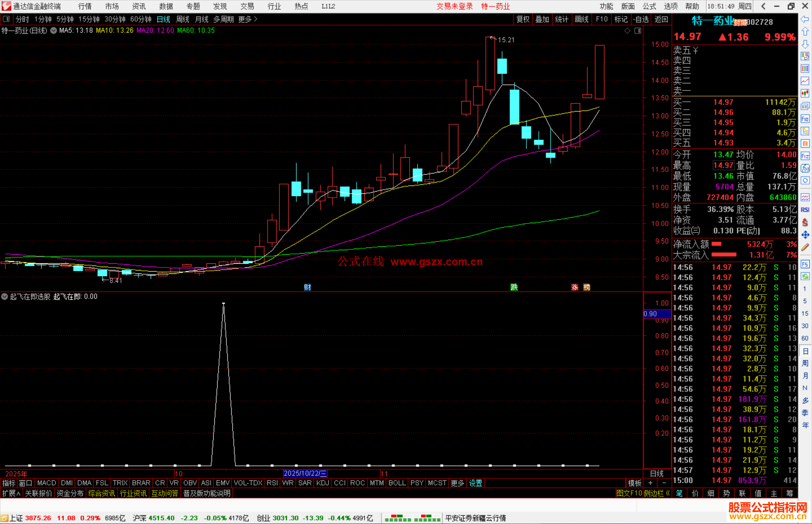Click the four-arrow move sidebar icon
Viewport: 812px width, 524px height.
click(x=805, y=235)
